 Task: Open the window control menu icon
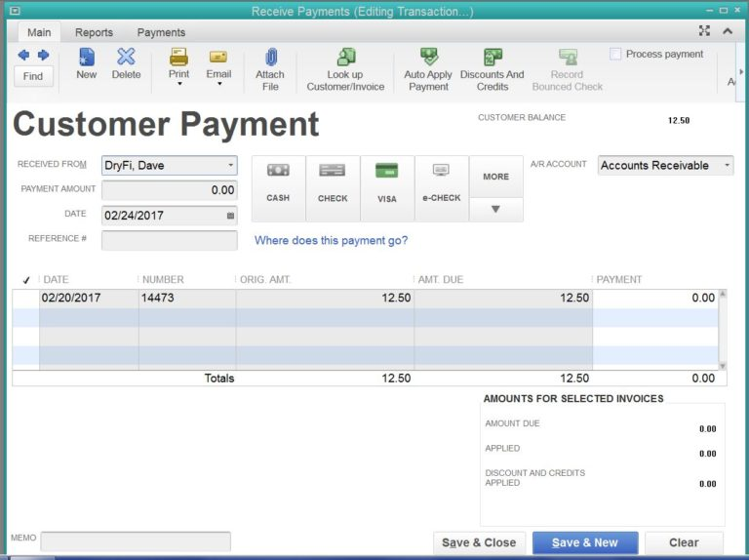(x=15, y=10)
